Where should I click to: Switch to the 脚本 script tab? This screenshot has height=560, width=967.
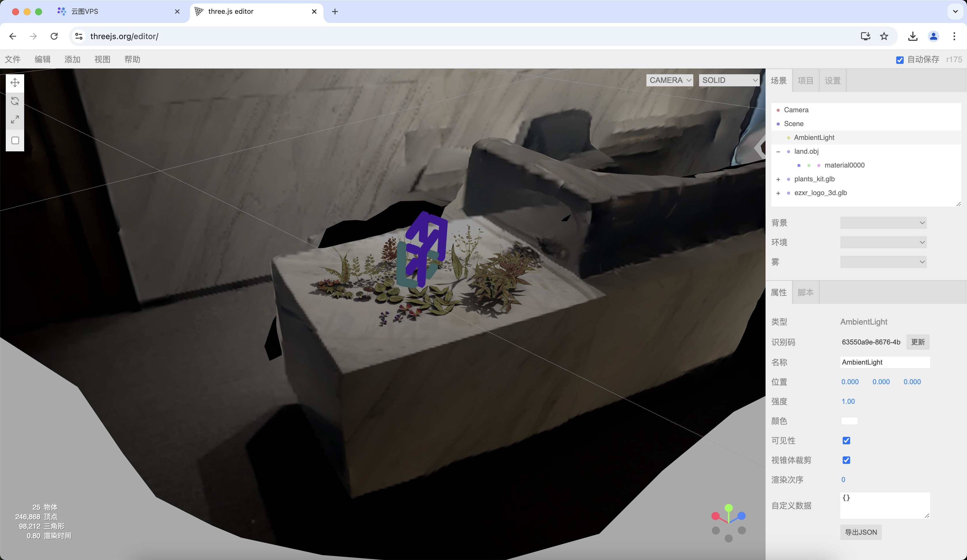click(806, 292)
